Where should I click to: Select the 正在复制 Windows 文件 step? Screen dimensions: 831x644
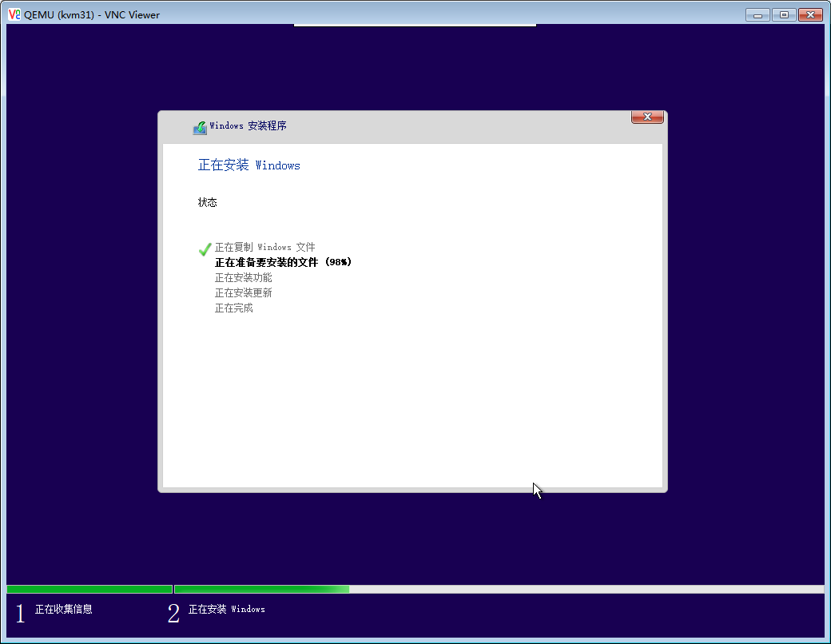click(265, 247)
